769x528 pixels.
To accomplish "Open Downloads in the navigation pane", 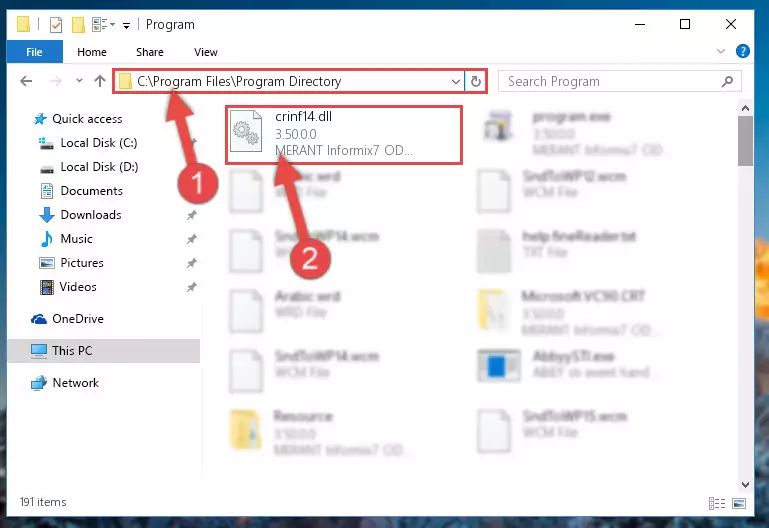I will tap(91, 215).
